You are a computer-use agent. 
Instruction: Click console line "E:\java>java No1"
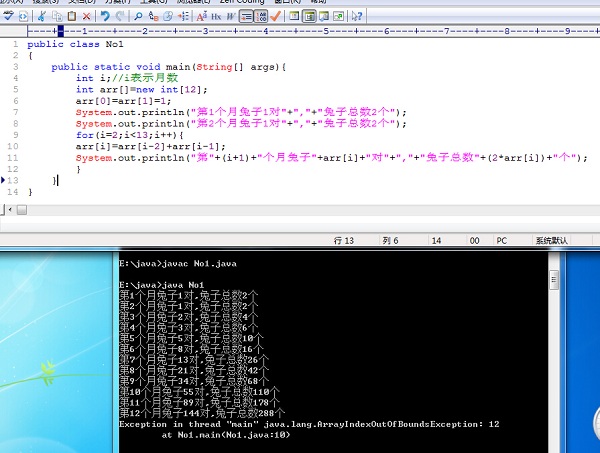[x=161, y=285]
